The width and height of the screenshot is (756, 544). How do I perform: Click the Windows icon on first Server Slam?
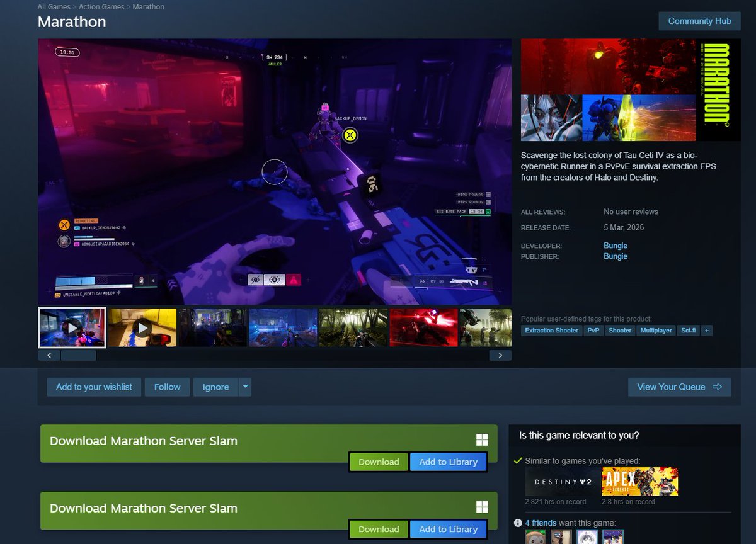pos(482,440)
